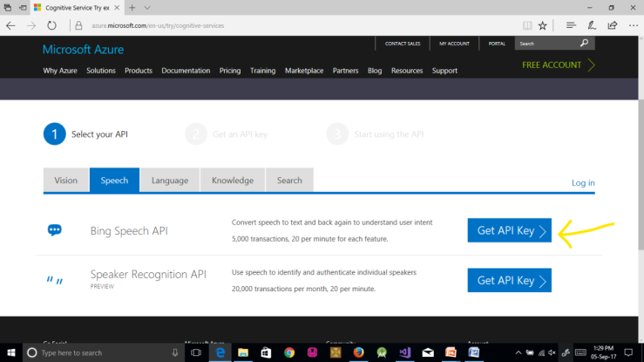Viewport: 644px width, 362px height.
Task: Click the Log in link
Action: click(583, 182)
